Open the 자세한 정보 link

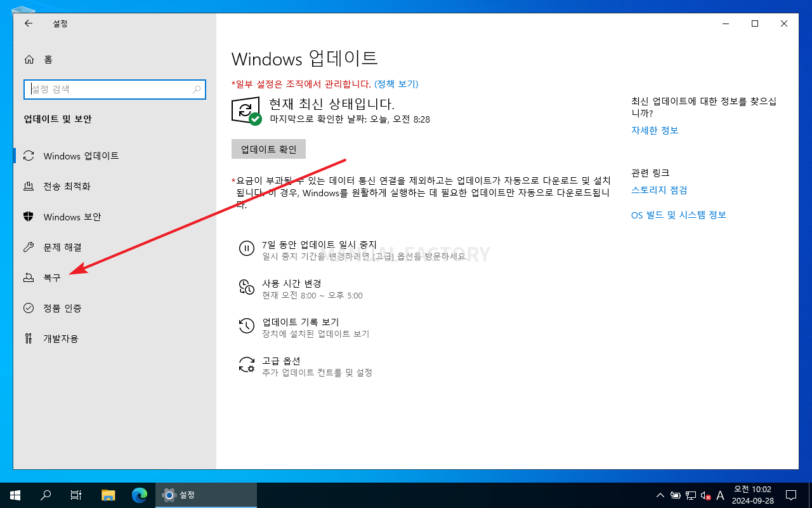coord(655,130)
